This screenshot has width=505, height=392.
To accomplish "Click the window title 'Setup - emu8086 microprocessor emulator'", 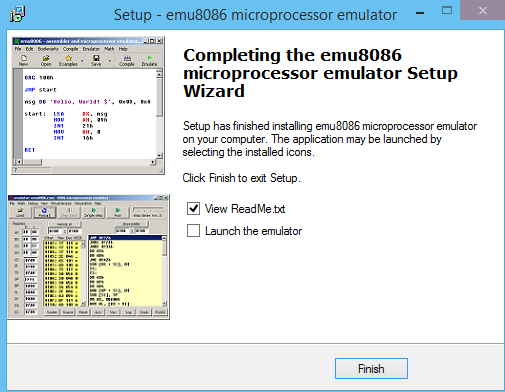I will point(255,15).
